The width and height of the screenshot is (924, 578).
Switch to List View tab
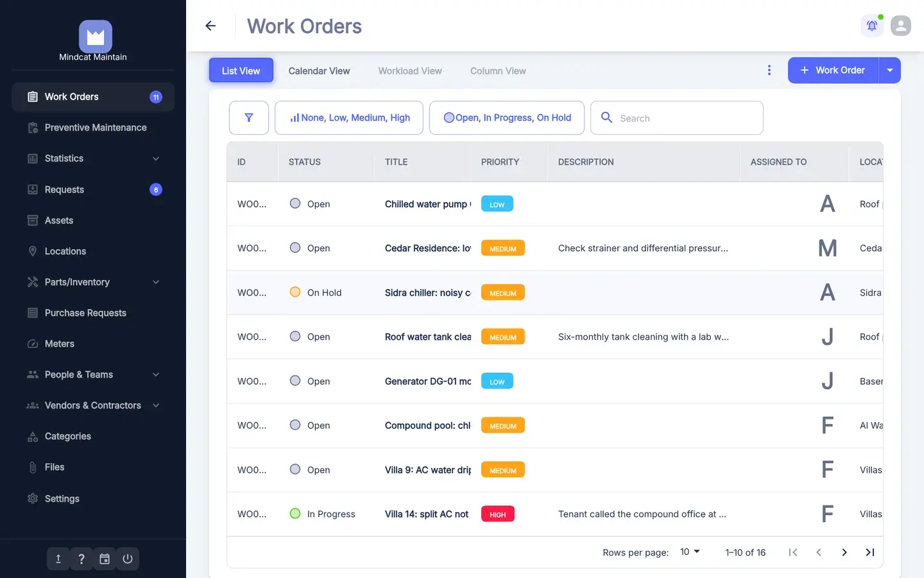(x=241, y=71)
